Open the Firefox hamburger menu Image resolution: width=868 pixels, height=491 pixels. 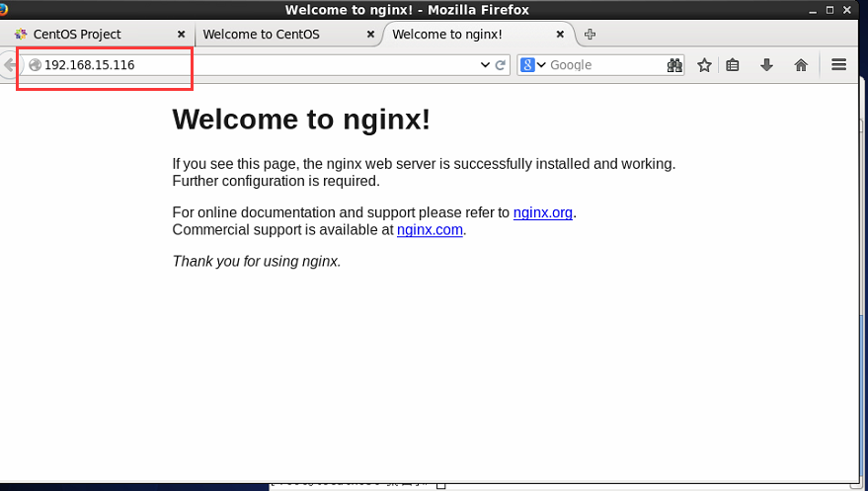(838, 65)
